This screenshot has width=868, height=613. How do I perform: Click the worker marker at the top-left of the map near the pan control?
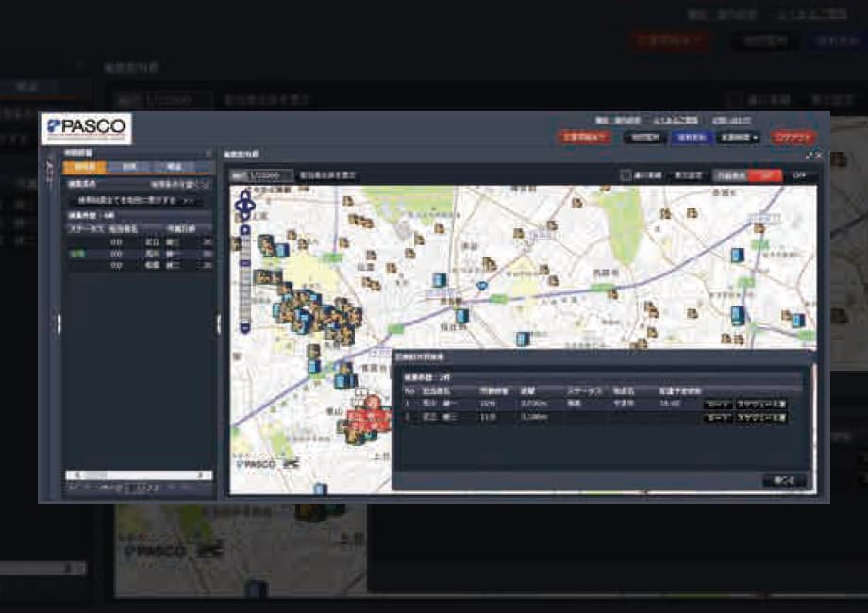pos(267,245)
